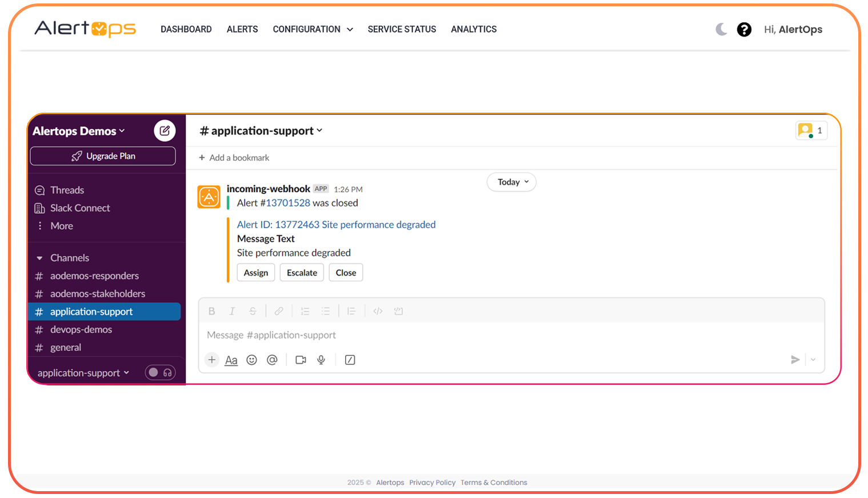Record an audio clip microphone

321,360
